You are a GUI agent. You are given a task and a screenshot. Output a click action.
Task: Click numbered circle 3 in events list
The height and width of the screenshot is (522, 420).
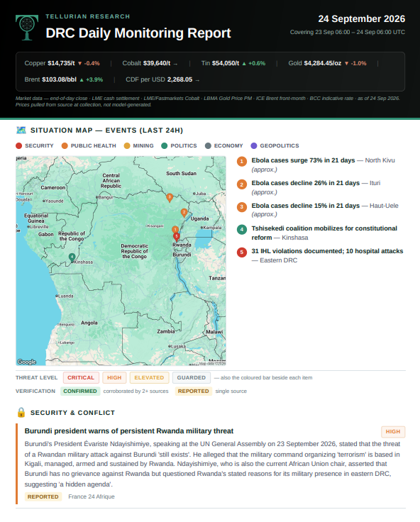pyautogui.click(x=242, y=206)
